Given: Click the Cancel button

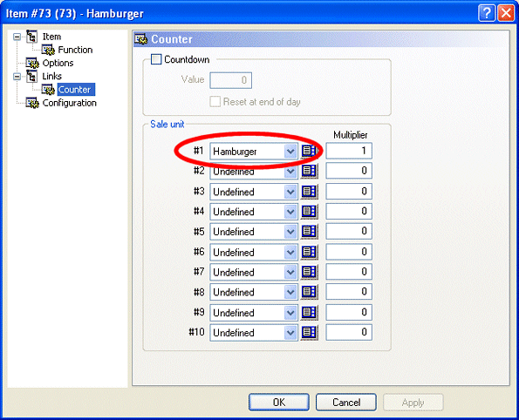Looking at the screenshot, I should 346,403.
